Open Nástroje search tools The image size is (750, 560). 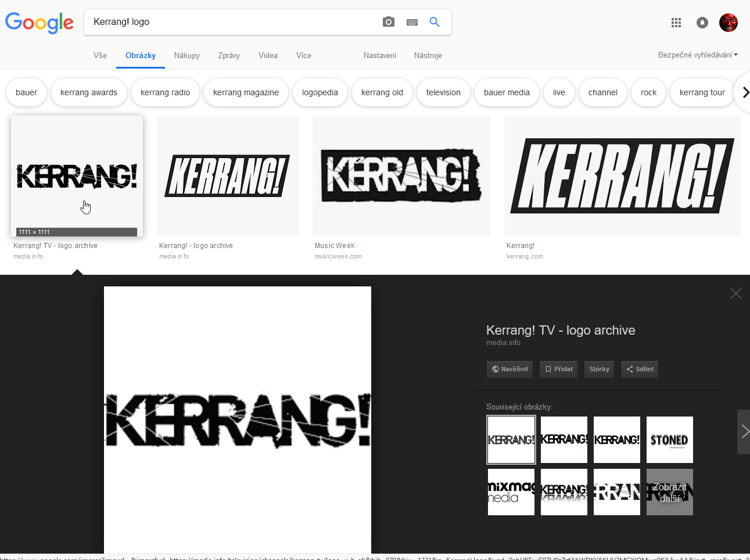click(428, 56)
